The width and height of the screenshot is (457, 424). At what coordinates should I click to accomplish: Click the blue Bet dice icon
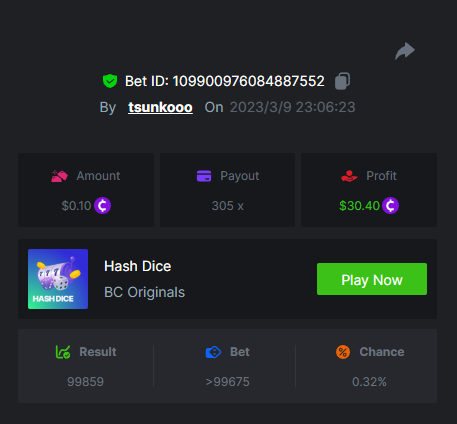[x=213, y=352]
